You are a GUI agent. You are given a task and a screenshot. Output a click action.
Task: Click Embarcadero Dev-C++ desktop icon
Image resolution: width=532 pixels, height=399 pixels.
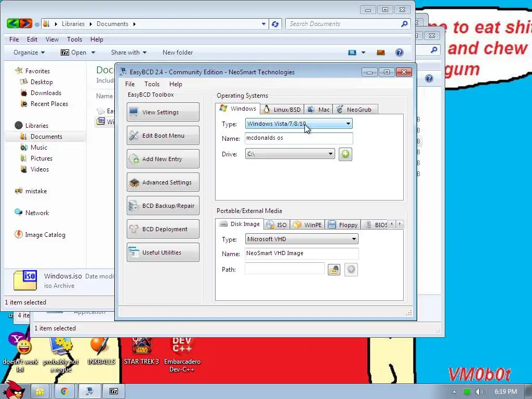[x=182, y=354]
